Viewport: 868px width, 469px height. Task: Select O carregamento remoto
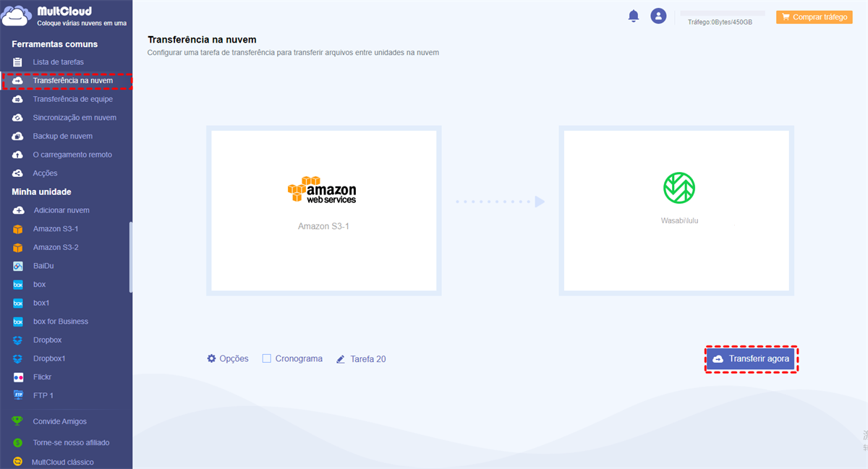pos(72,155)
